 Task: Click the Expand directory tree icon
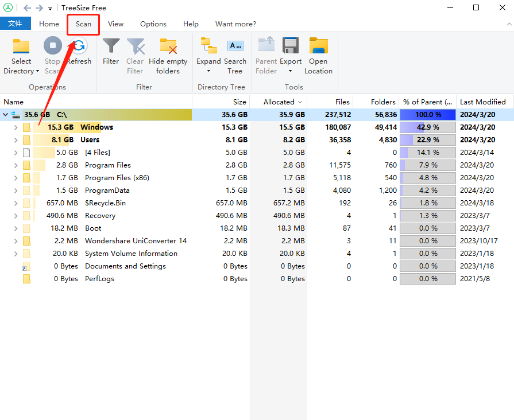pos(208,46)
